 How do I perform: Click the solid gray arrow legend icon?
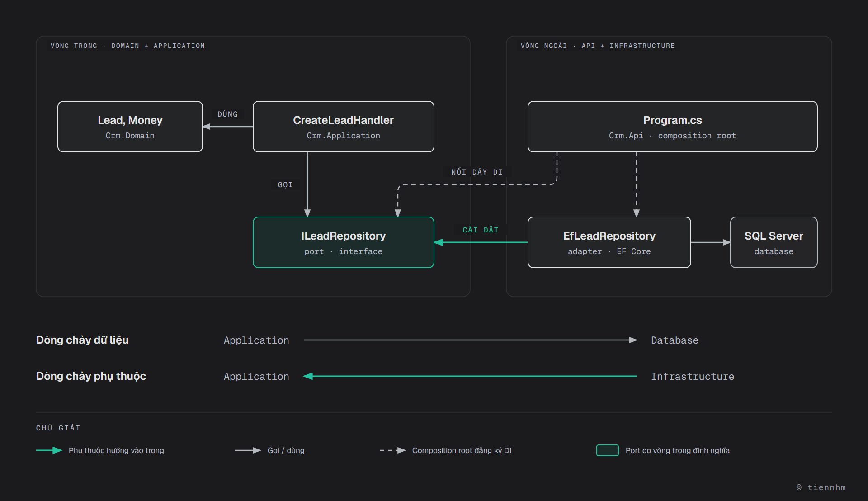click(x=248, y=450)
